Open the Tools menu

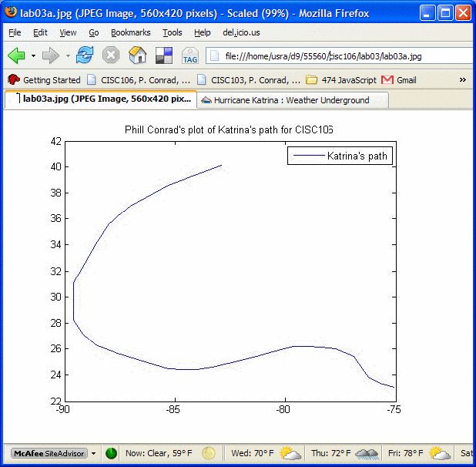172,32
